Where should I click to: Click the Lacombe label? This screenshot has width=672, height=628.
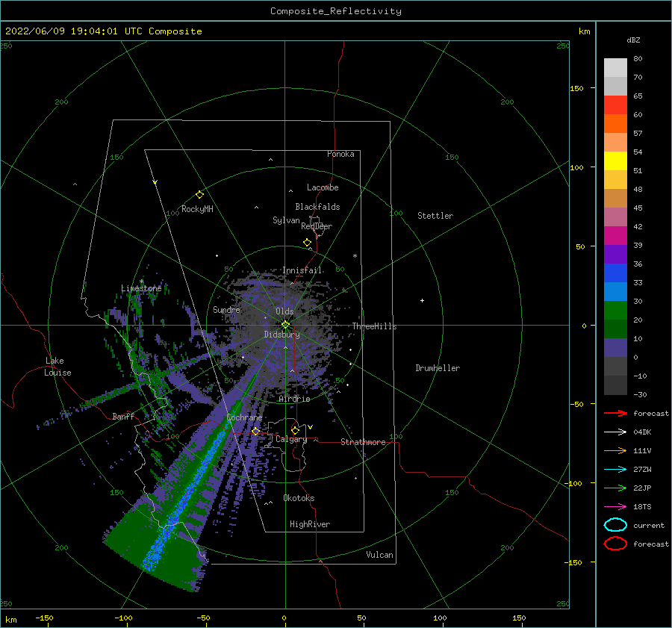click(323, 187)
